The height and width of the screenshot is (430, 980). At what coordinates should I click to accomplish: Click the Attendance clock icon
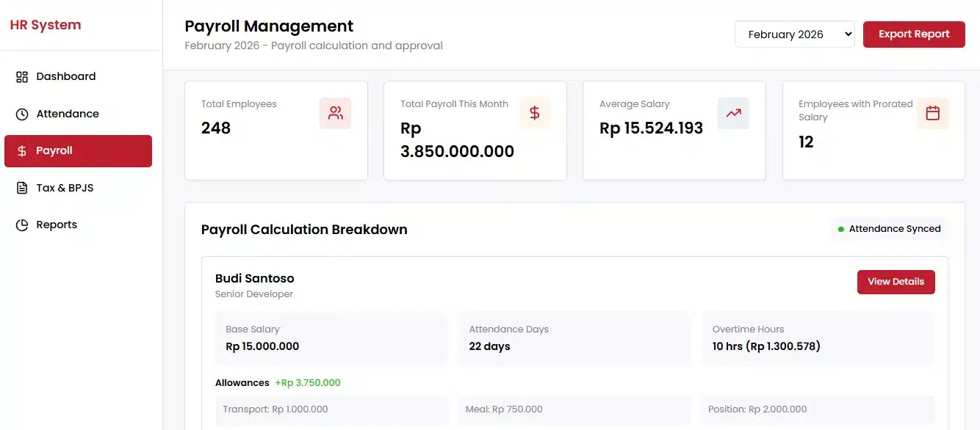(22, 114)
